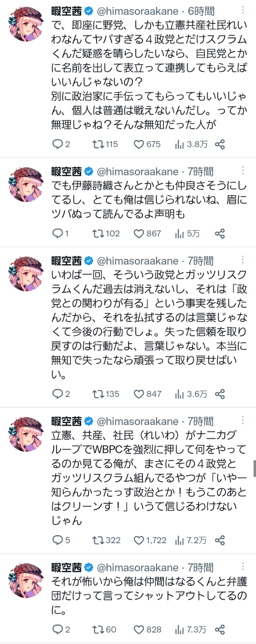
Task: Share the last tweet with 7.3万 views
Action: click(220, 629)
